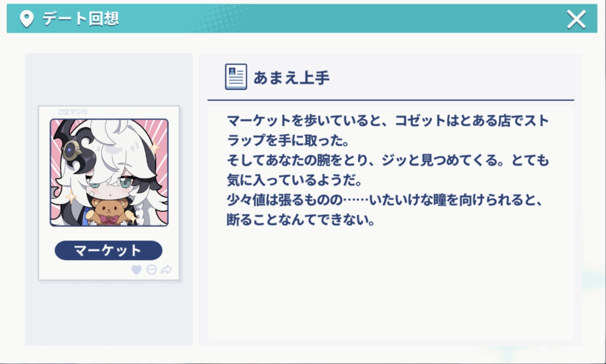Close the デート回想 dialog
Image resolution: width=606 pixels, height=364 pixels.
point(576,19)
